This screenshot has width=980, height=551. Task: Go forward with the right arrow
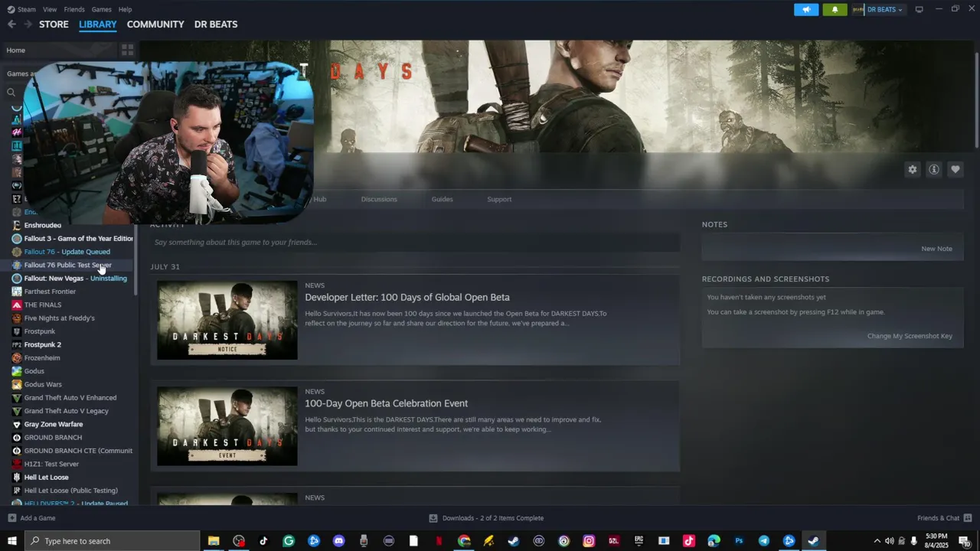(x=28, y=24)
